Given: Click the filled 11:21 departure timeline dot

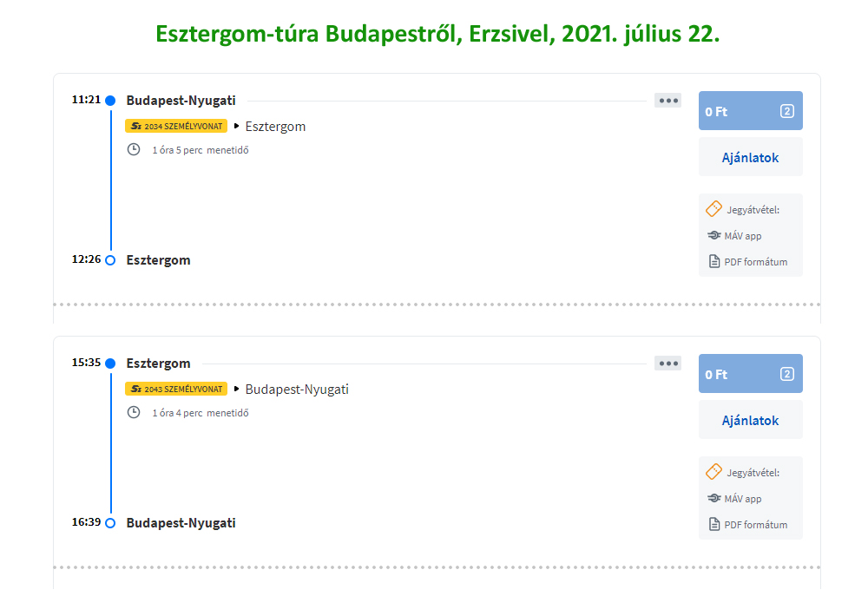Looking at the screenshot, I should click(x=110, y=101).
